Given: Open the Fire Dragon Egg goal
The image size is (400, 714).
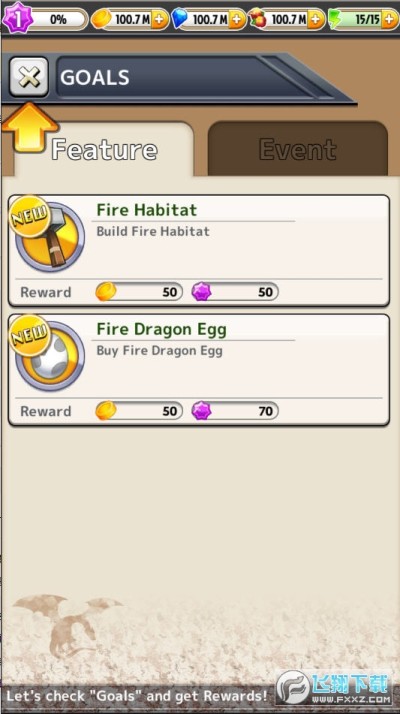Looking at the screenshot, I should pyautogui.click(x=199, y=370).
